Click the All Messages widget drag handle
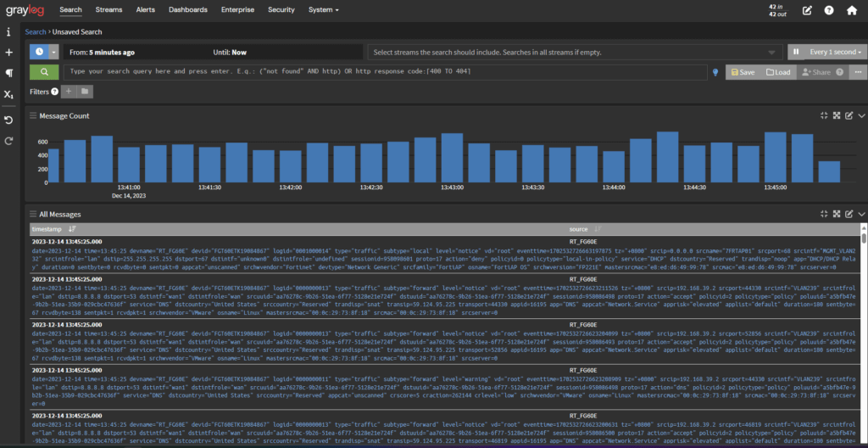This screenshot has height=448, width=868. point(33,214)
